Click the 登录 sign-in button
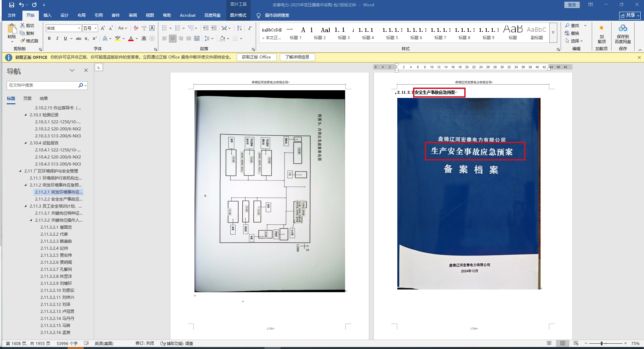This screenshot has width=644, height=349. tap(572, 5)
